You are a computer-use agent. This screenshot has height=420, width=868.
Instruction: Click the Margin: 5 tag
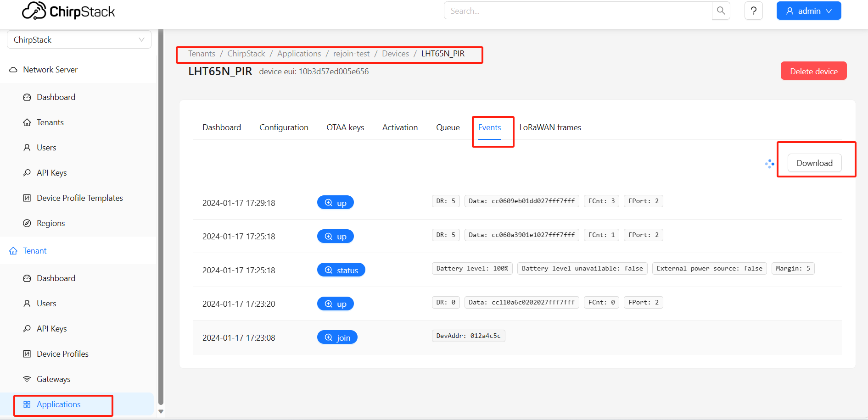point(793,269)
